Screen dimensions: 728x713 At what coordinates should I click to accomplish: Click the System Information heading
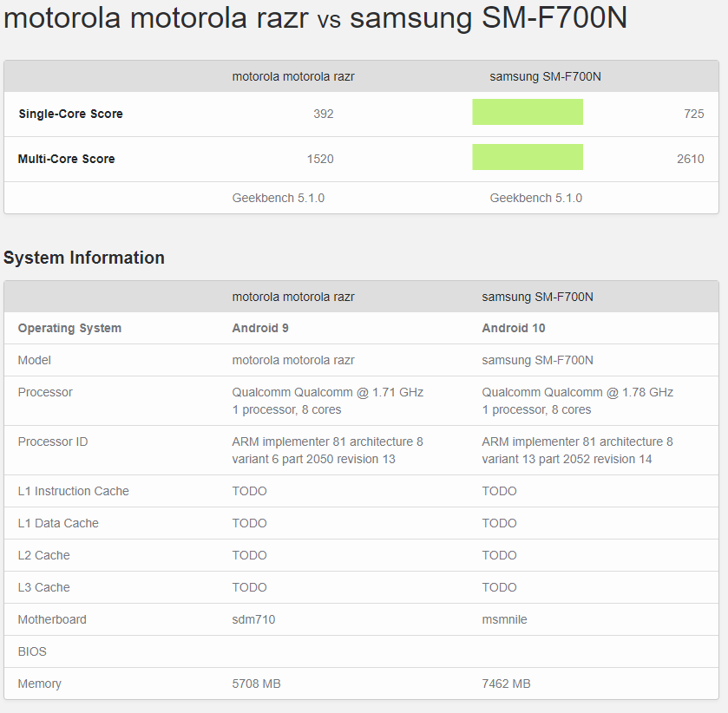coord(84,258)
